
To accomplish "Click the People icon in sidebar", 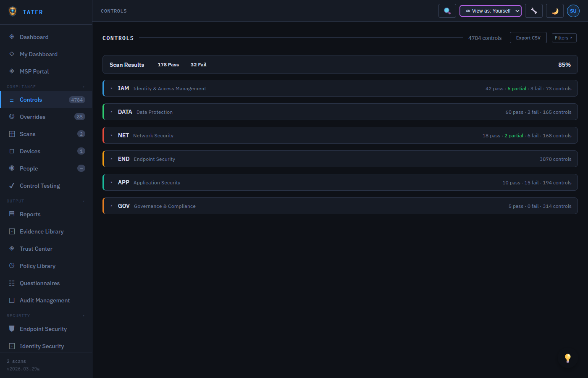I will 12,168.
